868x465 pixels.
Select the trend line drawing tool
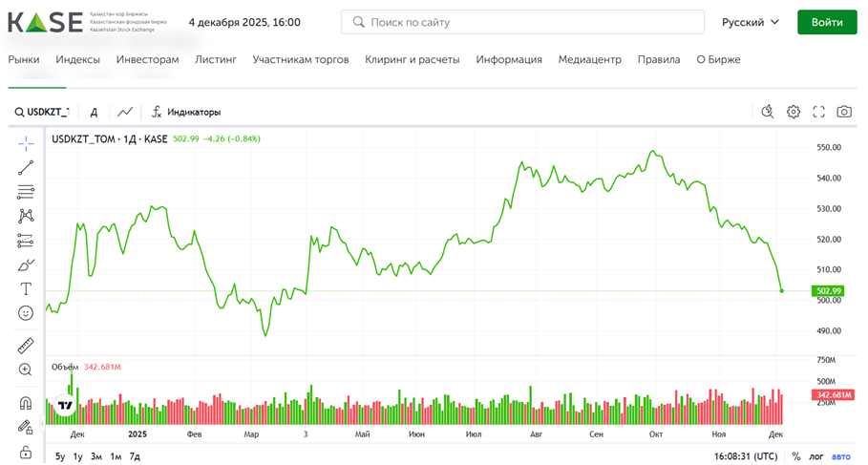point(26,167)
